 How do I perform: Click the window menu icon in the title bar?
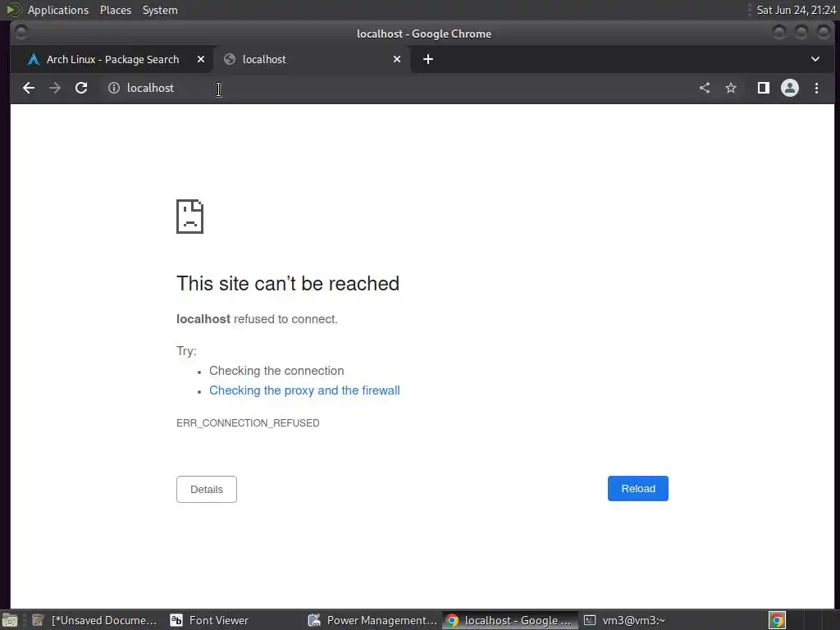(21, 33)
